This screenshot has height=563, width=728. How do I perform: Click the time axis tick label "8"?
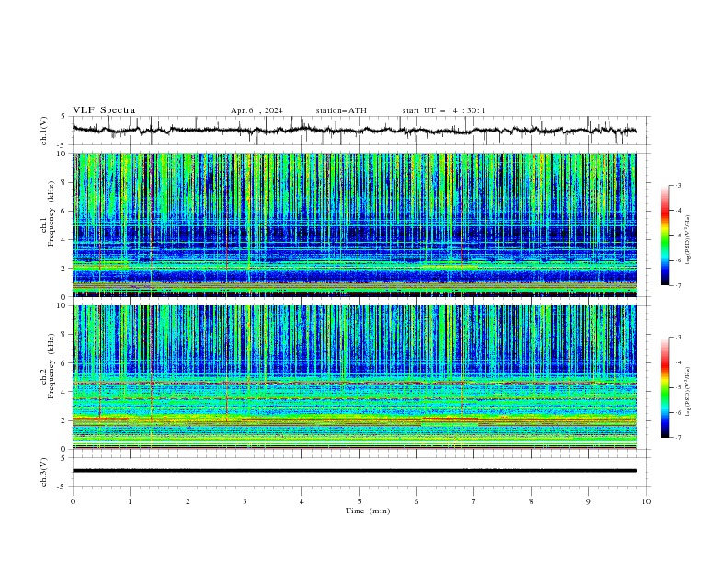click(x=531, y=501)
